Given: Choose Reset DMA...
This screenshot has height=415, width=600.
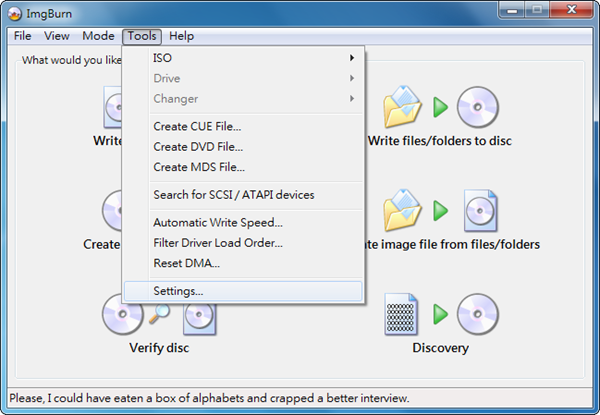Looking at the screenshot, I should coord(243,263).
